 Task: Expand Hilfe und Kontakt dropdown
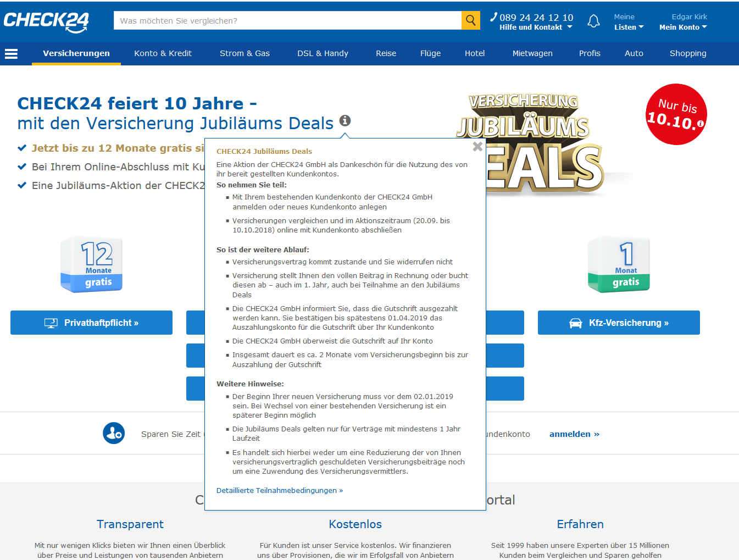[x=536, y=27]
